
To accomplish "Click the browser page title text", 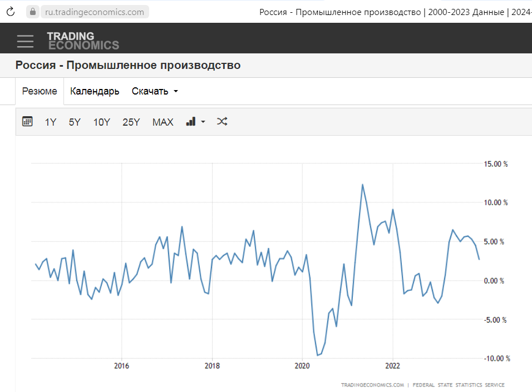I will pyautogui.click(x=396, y=12).
